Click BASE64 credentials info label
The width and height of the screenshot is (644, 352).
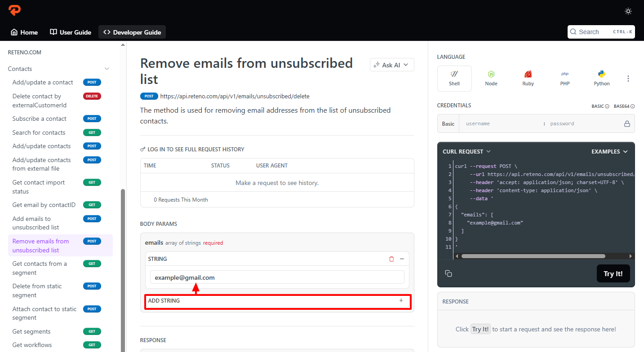(624, 106)
